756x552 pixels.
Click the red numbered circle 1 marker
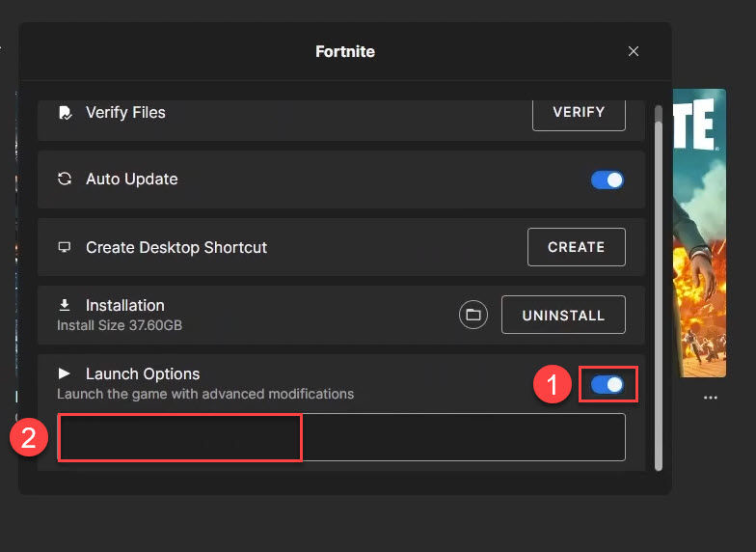tap(553, 386)
